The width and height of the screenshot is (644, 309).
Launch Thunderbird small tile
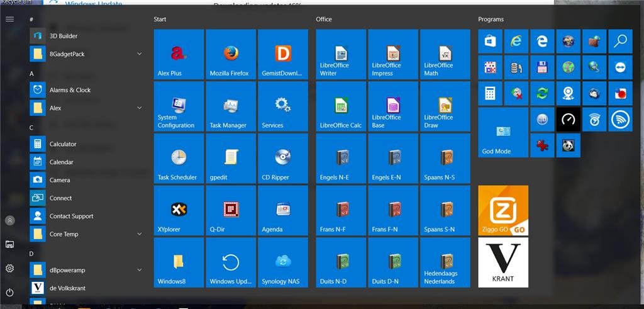(x=594, y=93)
